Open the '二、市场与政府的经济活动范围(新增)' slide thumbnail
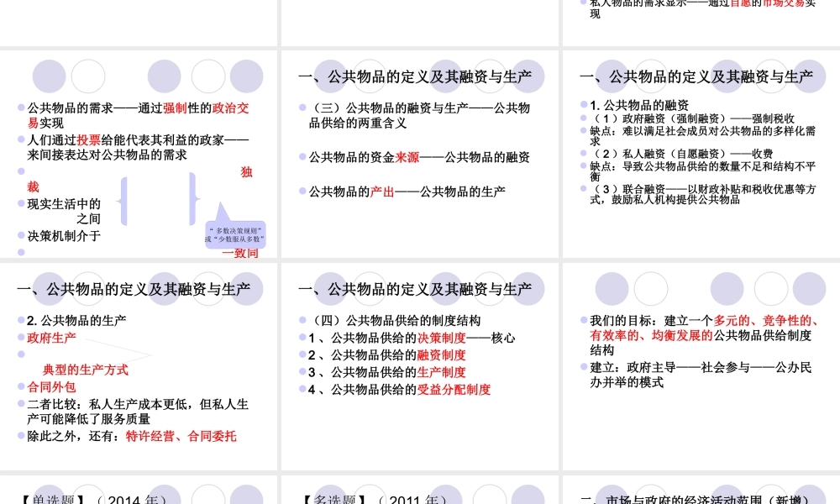This screenshot has height=504, width=840. click(701, 490)
